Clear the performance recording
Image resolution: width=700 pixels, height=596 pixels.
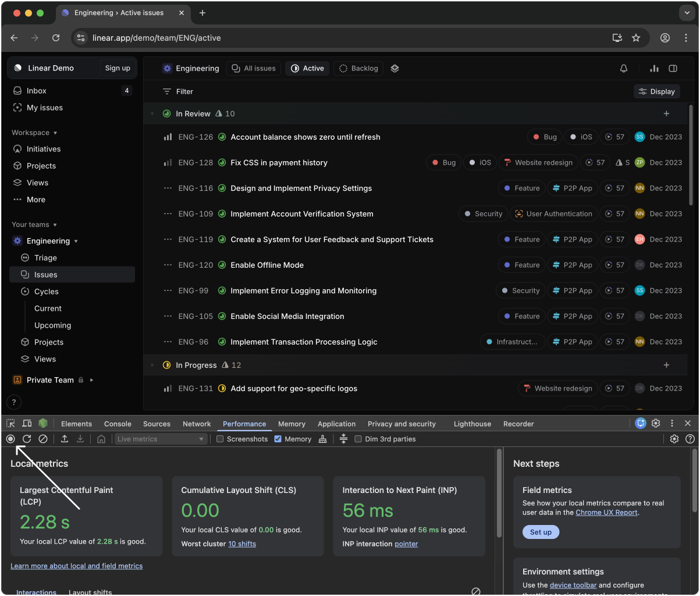coord(43,439)
